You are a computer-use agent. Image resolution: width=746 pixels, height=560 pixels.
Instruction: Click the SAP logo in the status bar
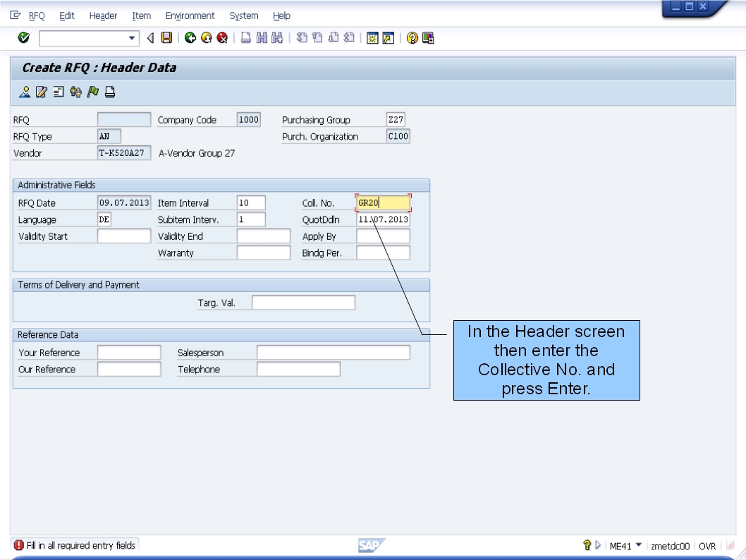click(x=370, y=544)
